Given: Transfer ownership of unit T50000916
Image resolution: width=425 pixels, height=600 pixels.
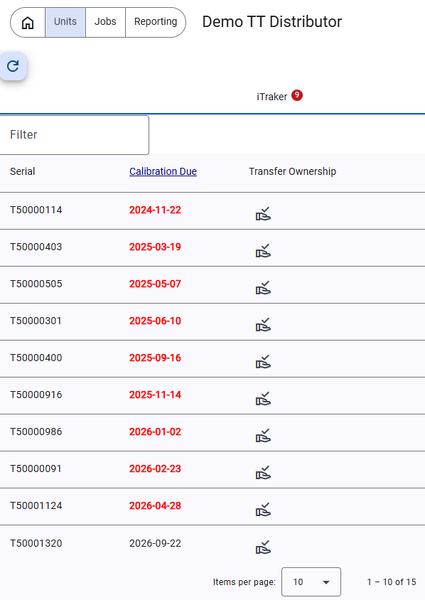Looking at the screenshot, I should 263,398.
